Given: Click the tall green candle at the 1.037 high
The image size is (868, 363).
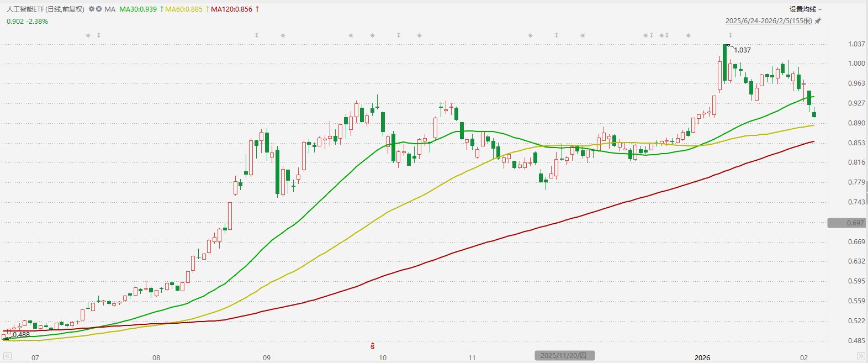Looking at the screenshot, I should pyautogui.click(x=725, y=63).
